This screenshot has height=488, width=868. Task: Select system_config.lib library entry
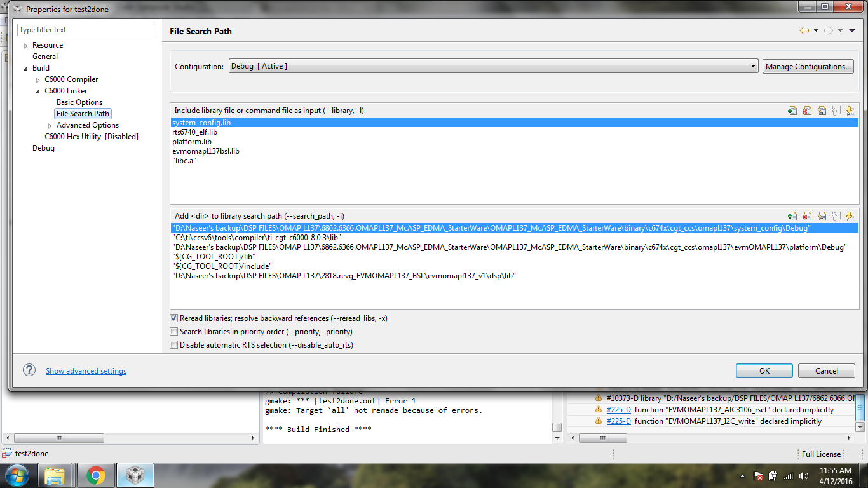[x=515, y=123]
